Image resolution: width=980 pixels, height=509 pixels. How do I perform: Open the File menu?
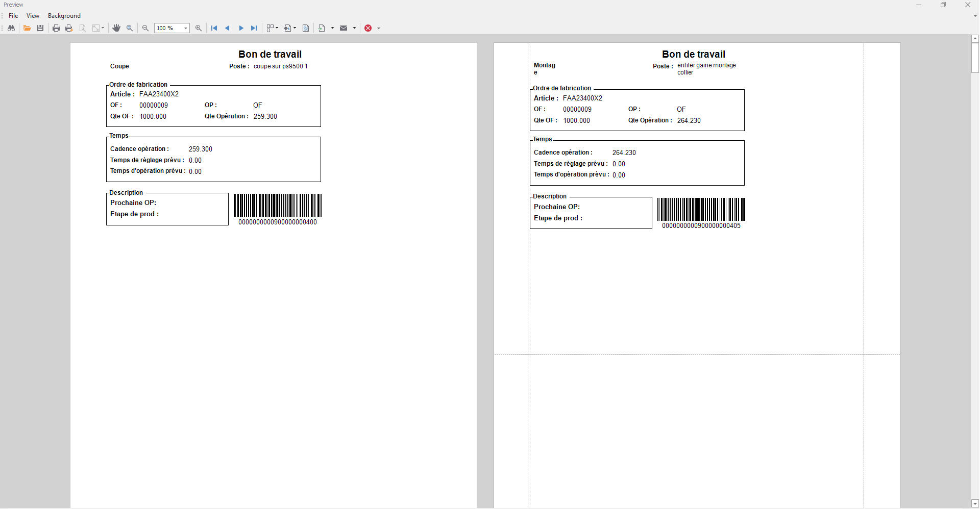[13, 16]
